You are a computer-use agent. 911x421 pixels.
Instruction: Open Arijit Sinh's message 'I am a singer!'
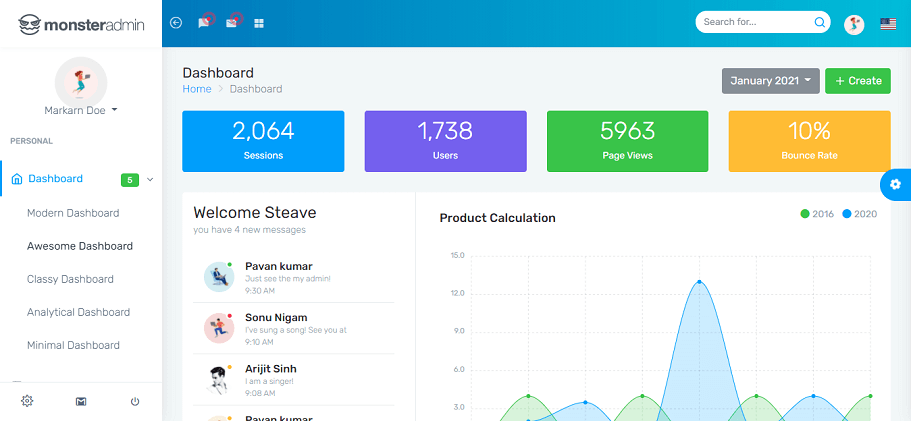click(x=269, y=382)
